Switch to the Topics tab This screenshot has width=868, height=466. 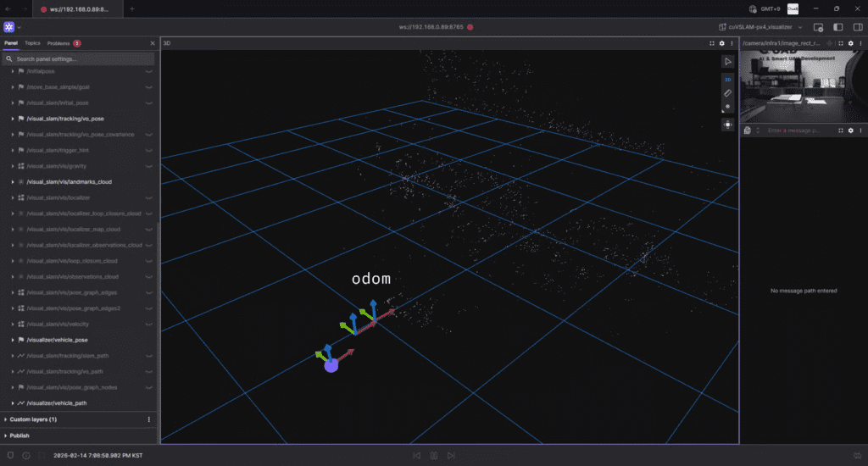32,42
